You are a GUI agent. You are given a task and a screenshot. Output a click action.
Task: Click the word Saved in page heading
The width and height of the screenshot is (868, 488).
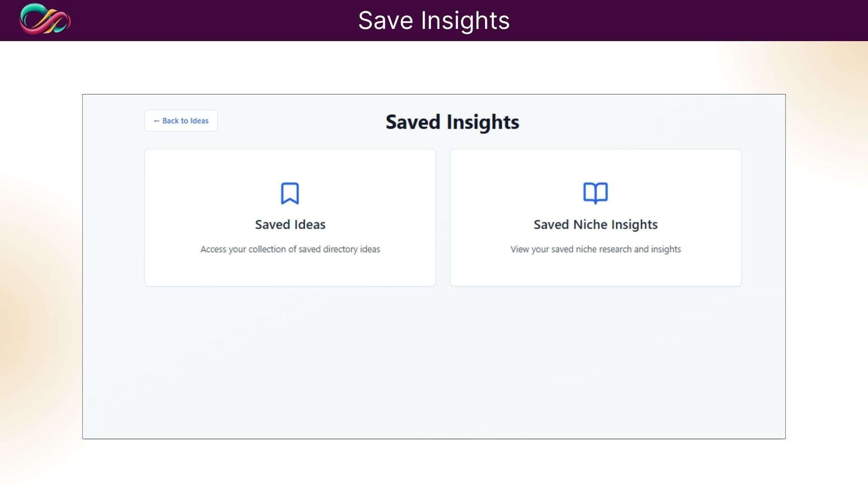(x=413, y=122)
